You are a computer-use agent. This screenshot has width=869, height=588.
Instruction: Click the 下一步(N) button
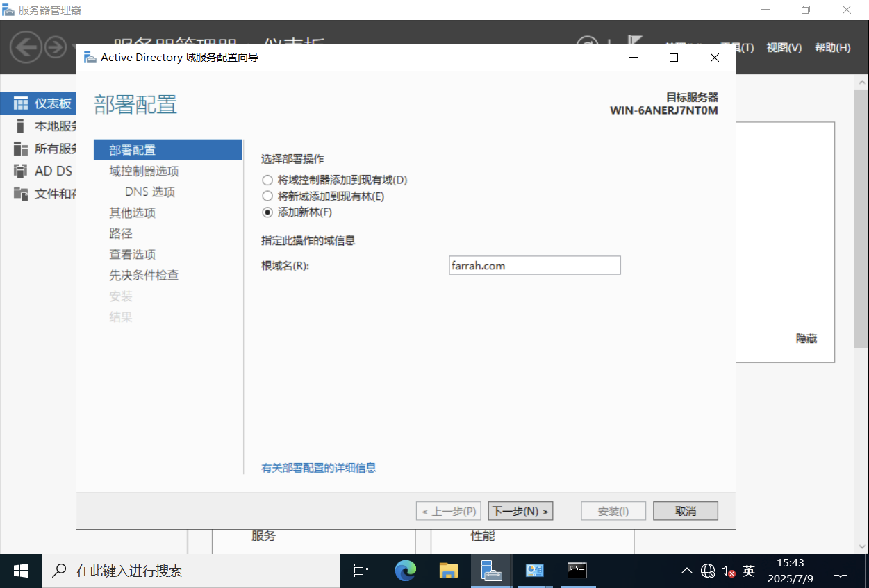(x=520, y=511)
